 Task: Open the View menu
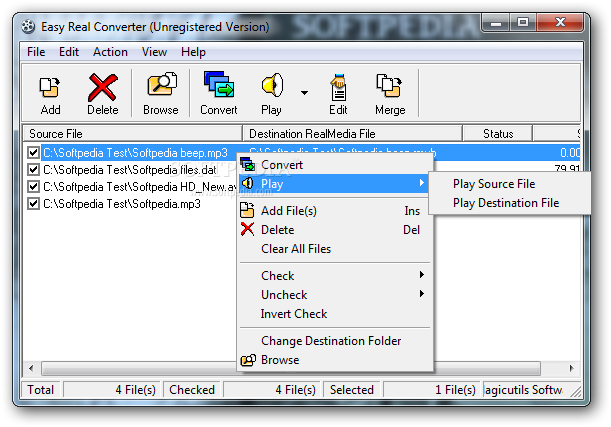click(x=154, y=52)
